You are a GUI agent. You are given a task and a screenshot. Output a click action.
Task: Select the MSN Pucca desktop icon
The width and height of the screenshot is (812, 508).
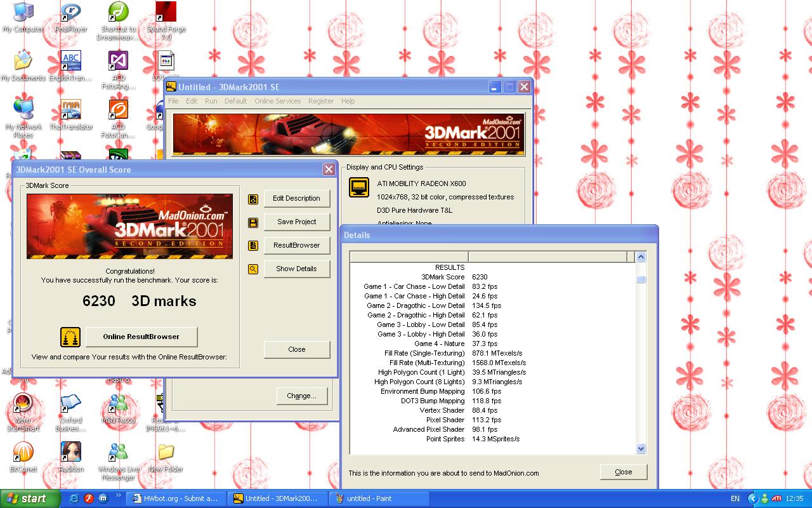click(x=118, y=408)
